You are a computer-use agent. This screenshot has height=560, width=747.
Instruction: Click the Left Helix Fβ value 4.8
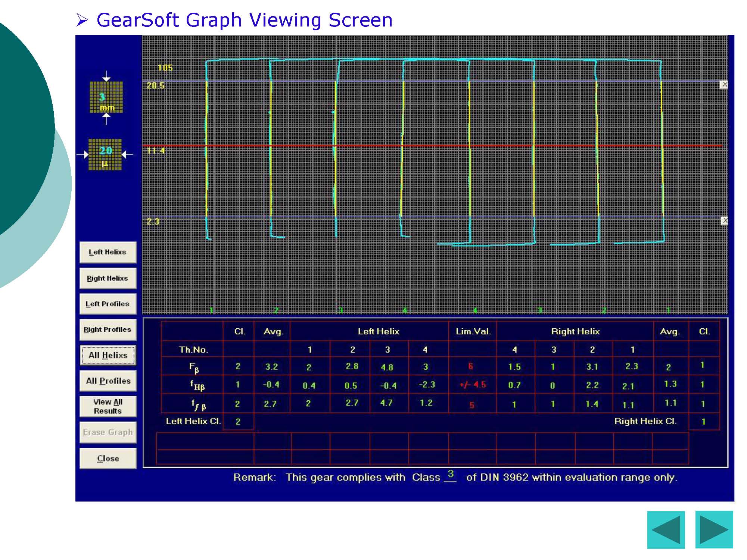(387, 367)
